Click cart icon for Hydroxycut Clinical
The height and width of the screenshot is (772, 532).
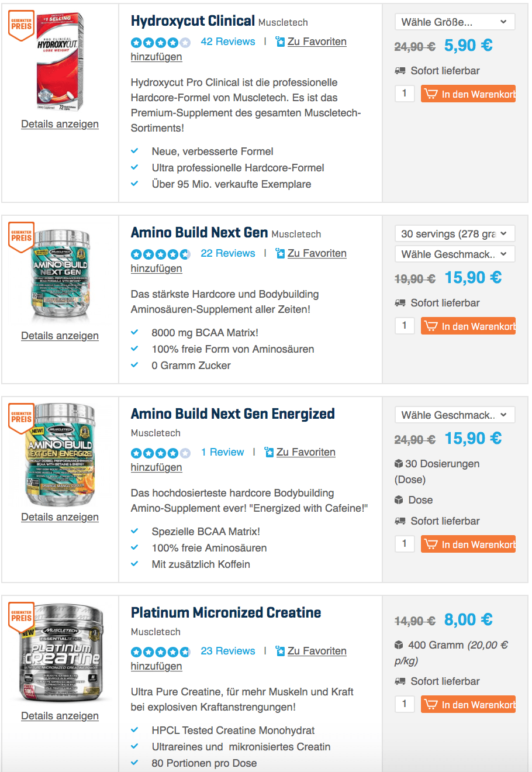click(x=431, y=94)
